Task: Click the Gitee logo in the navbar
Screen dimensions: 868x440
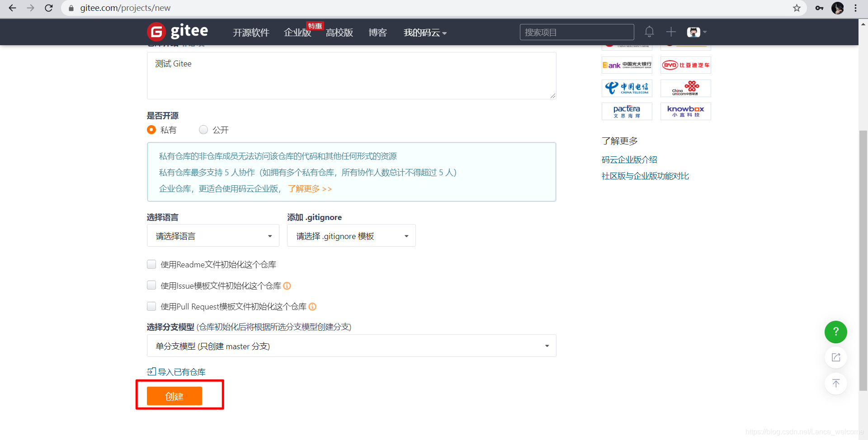Action: [x=177, y=32]
